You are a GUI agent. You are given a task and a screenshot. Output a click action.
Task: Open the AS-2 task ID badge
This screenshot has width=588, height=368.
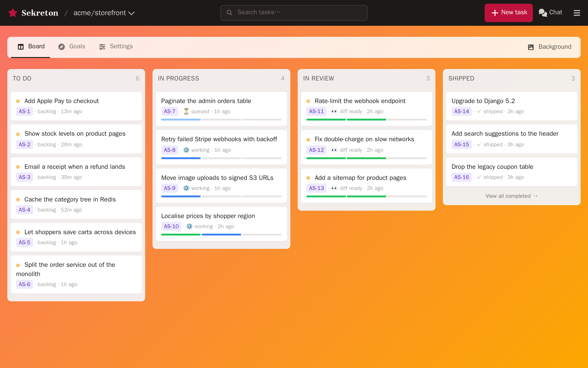tap(25, 144)
